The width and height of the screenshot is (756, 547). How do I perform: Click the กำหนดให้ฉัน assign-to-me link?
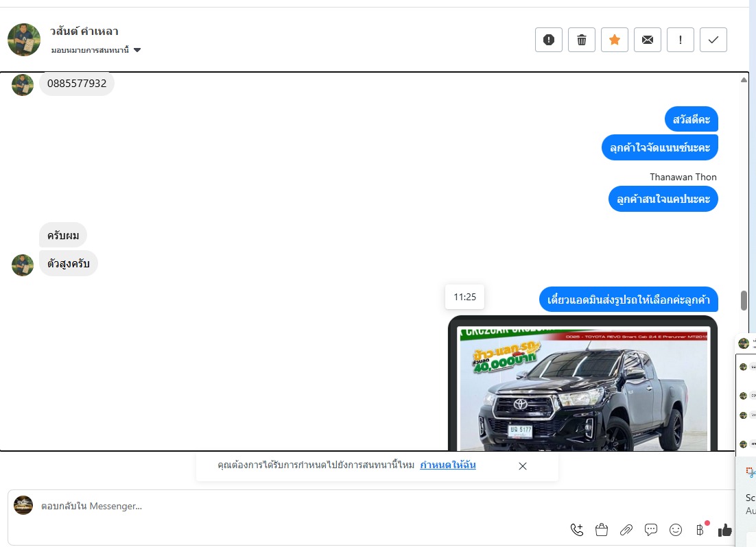448,465
